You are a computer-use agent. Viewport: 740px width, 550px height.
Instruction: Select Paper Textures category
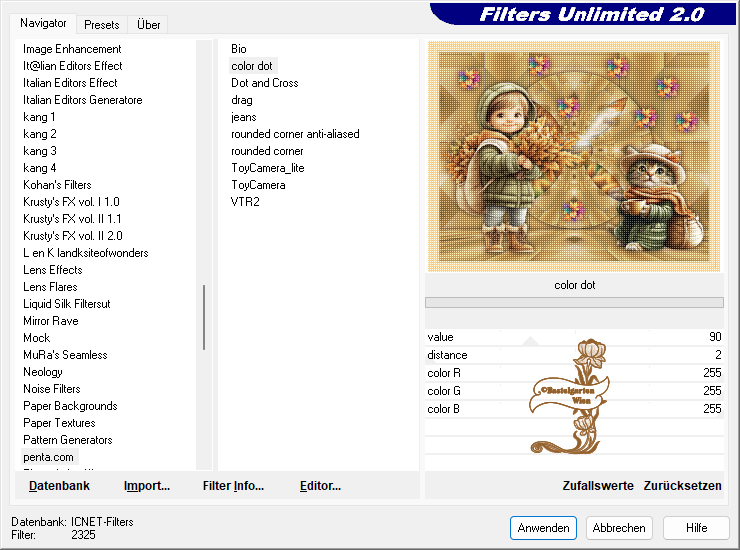(59, 423)
